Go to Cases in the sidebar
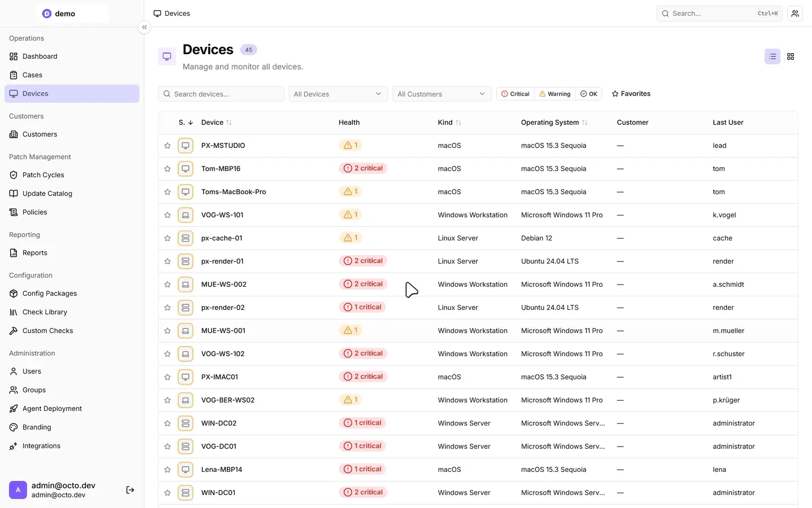812x508 pixels. [72, 75]
